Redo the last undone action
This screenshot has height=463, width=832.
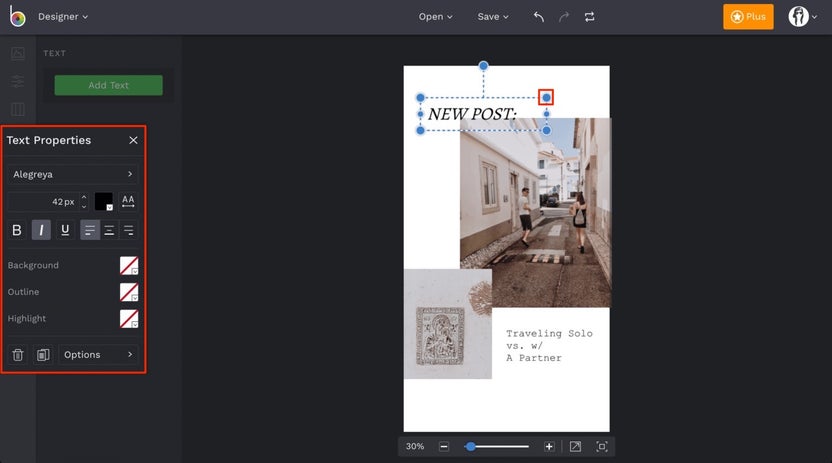(x=564, y=17)
